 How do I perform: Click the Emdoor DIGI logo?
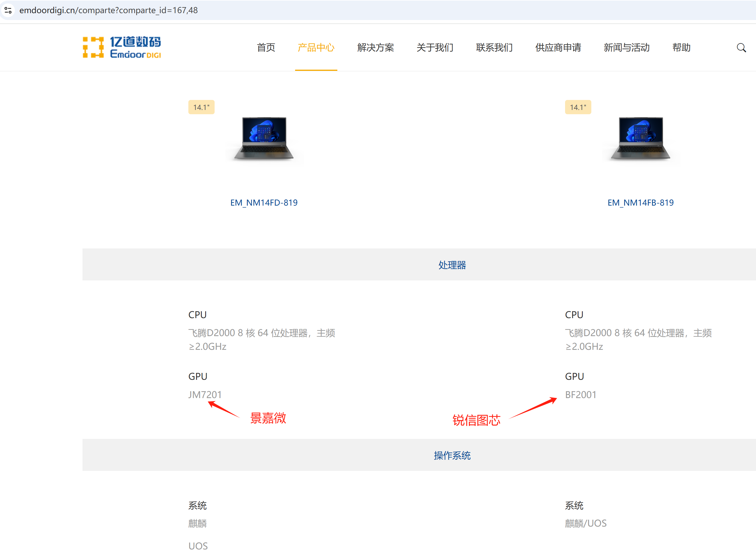click(x=122, y=47)
